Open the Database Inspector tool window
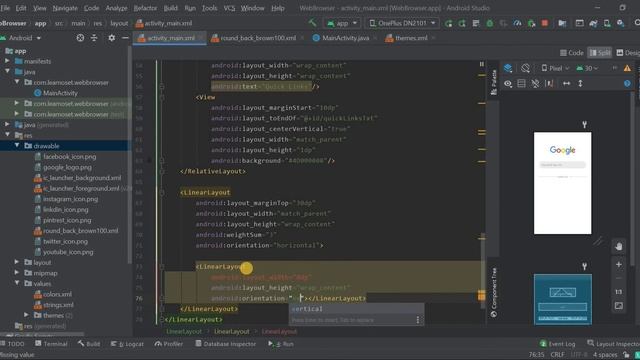Screen dimensions: 640x360 [225, 344]
